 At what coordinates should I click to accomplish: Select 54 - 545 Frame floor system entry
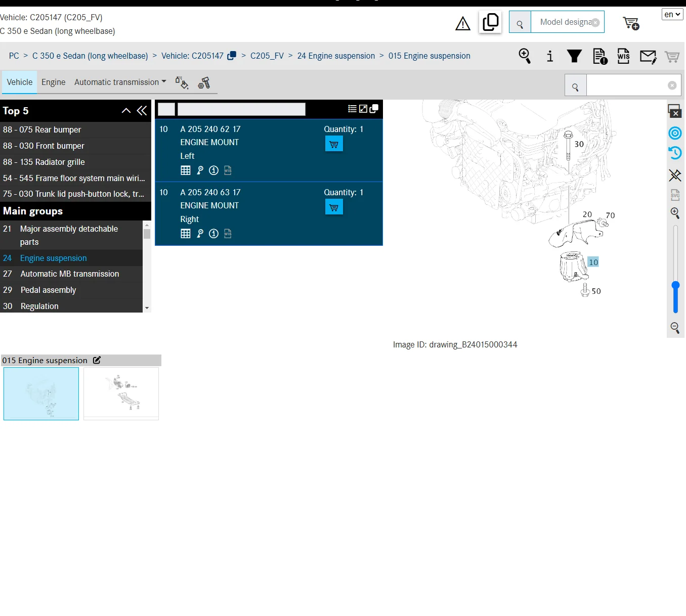[x=75, y=178]
